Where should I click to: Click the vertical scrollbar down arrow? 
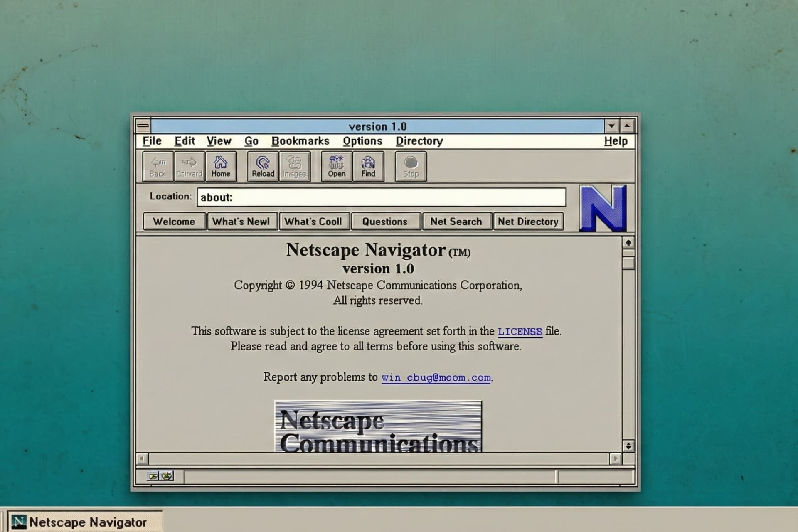628,446
